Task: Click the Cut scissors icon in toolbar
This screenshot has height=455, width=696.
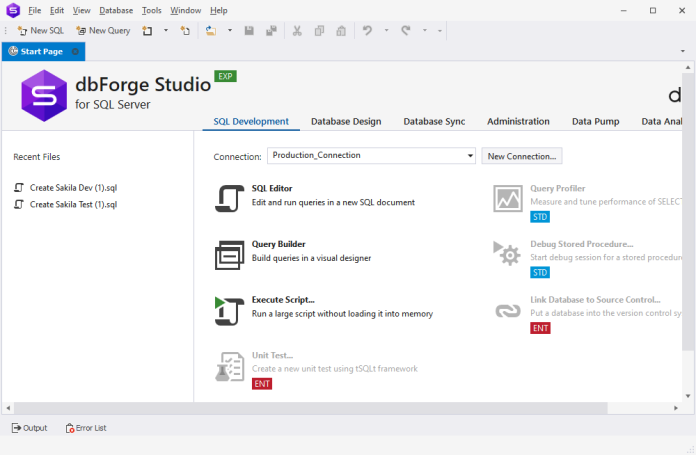Action: [x=297, y=31]
